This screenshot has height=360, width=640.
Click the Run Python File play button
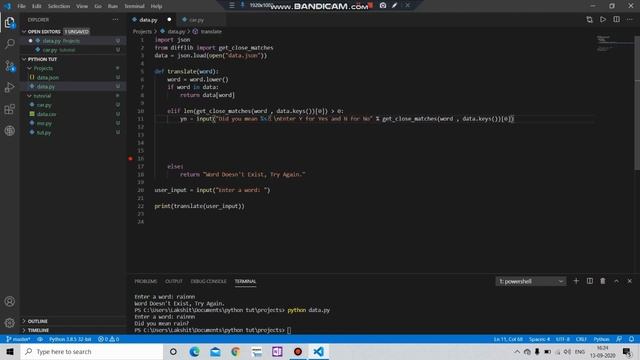(x=603, y=19)
